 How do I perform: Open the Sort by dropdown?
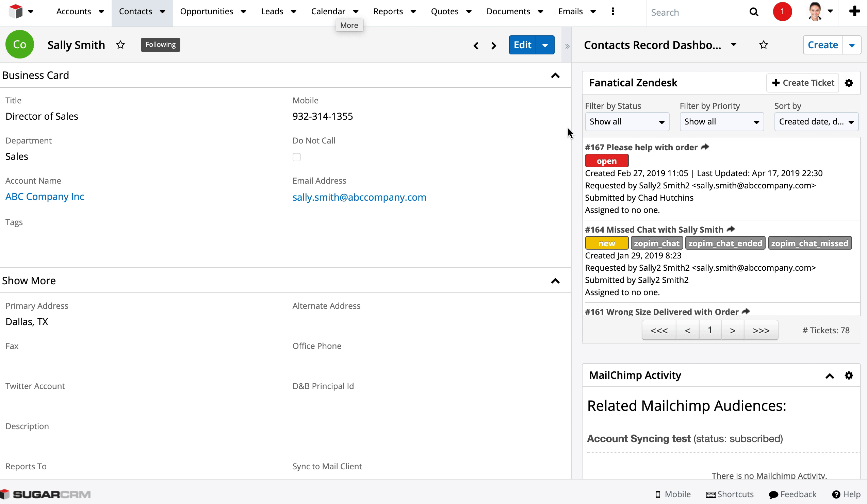point(816,122)
